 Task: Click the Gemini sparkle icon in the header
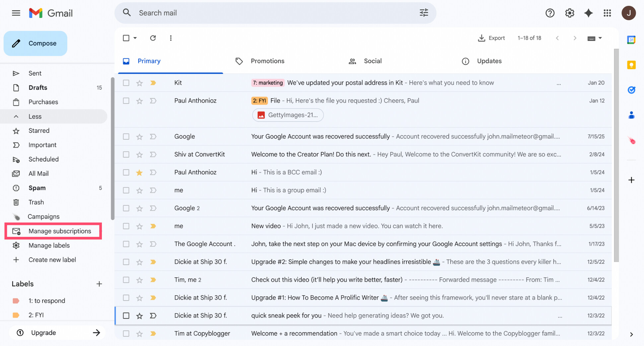[588, 13]
